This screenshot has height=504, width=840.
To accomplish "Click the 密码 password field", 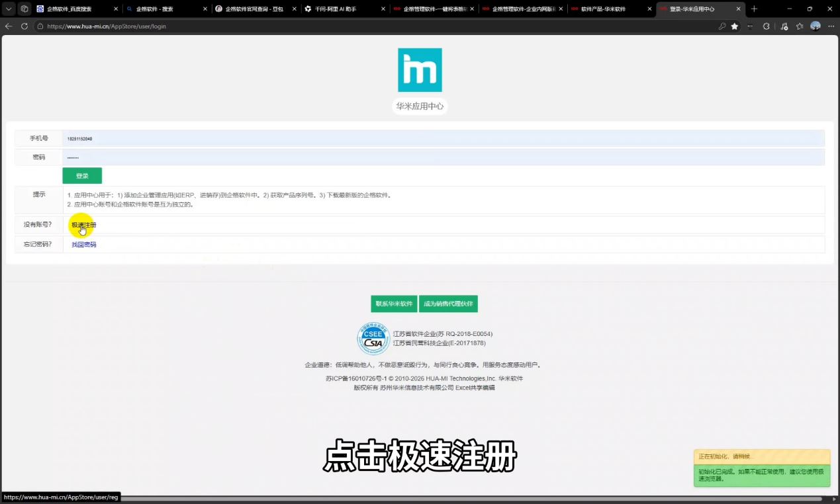I will pos(443,157).
